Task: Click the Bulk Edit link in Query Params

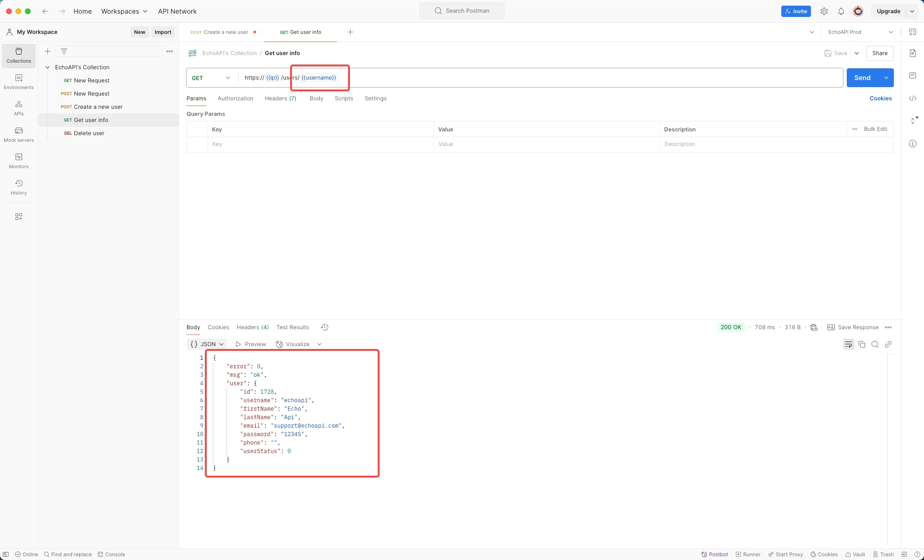Action: click(875, 129)
